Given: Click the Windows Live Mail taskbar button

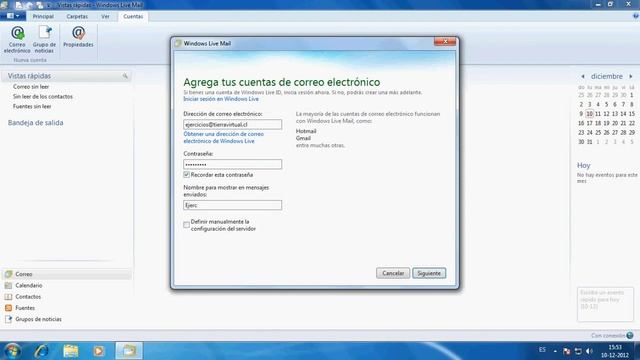Looking at the screenshot, I should 129,351.
